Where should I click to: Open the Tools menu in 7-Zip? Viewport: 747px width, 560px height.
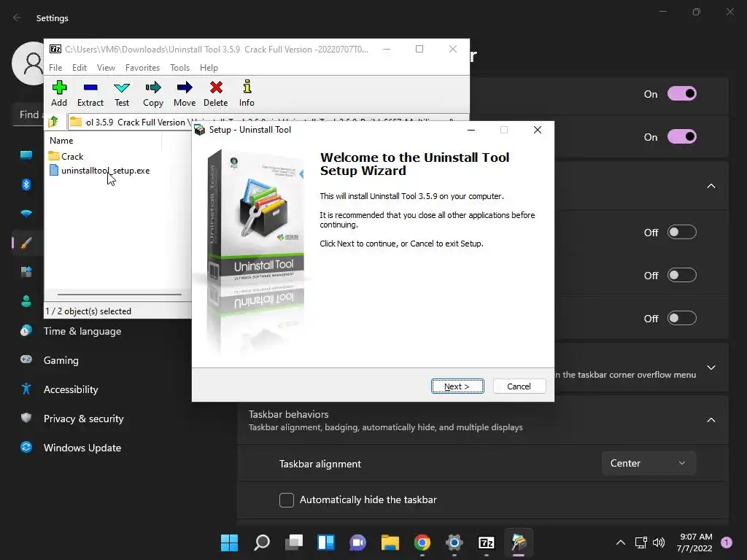[179, 68]
